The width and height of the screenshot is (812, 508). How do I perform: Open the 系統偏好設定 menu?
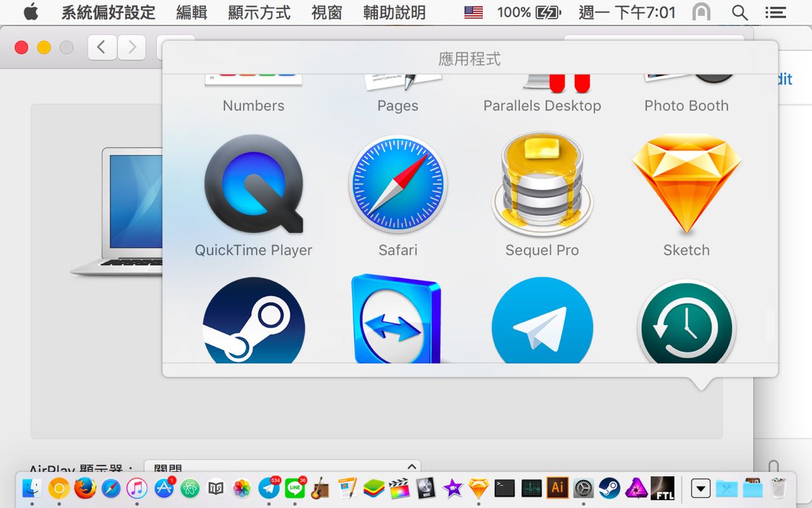[x=108, y=12]
